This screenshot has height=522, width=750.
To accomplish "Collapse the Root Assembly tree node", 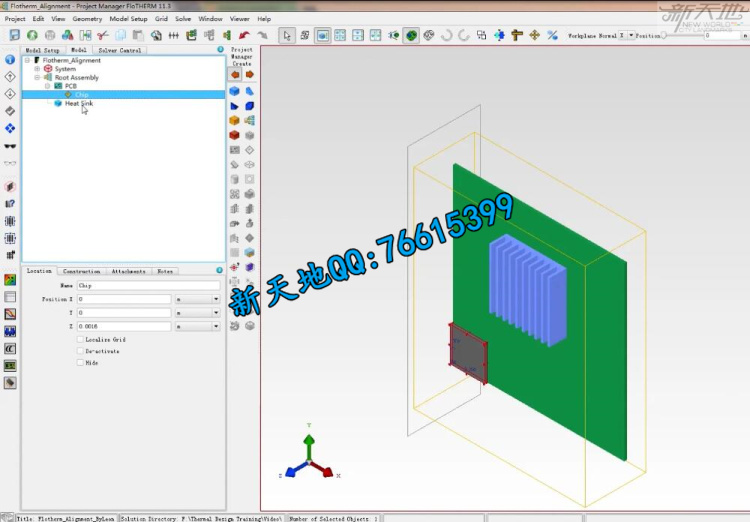I will (37, 77).
